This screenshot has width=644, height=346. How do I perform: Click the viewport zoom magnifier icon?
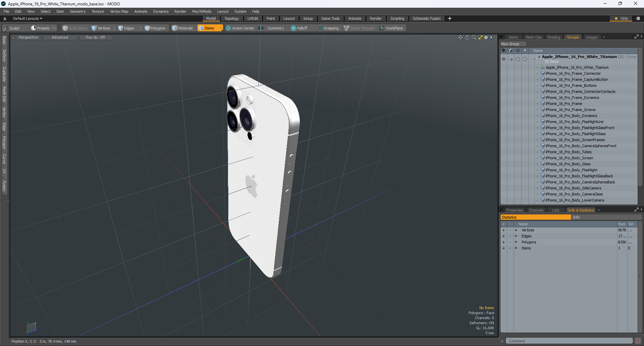(474, 38)
